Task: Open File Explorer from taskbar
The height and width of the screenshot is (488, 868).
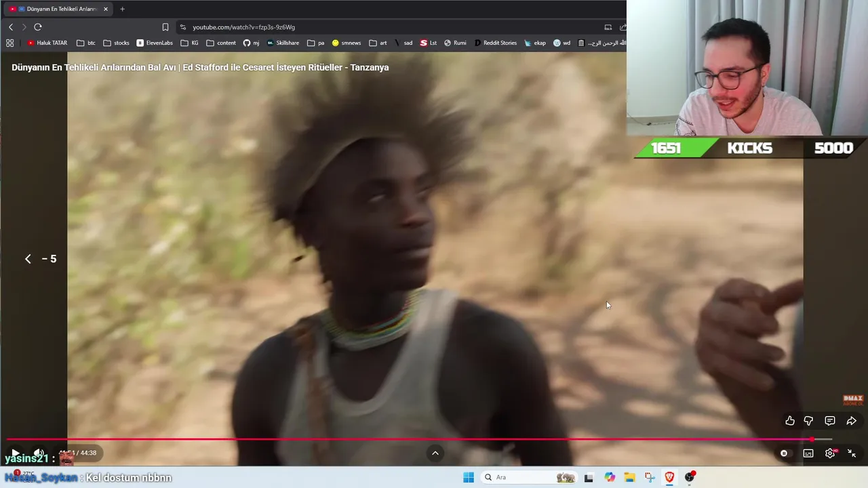Action: tap(629, 477)
